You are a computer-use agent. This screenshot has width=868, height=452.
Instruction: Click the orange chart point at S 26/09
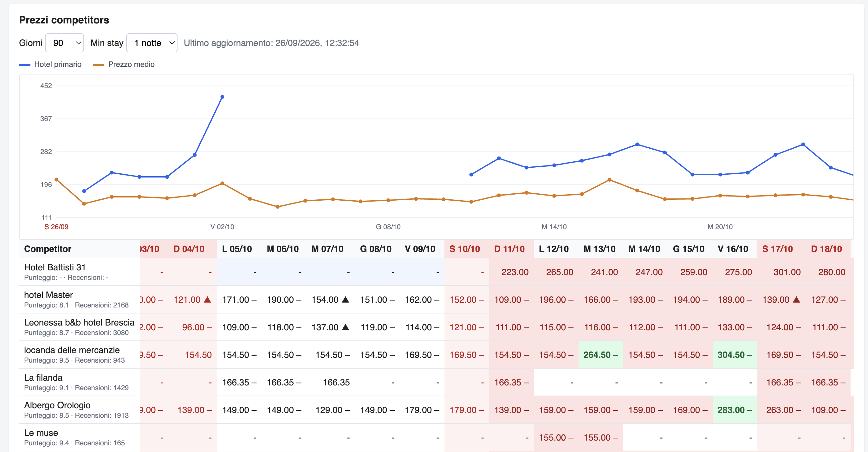click(x=57, y=179)
